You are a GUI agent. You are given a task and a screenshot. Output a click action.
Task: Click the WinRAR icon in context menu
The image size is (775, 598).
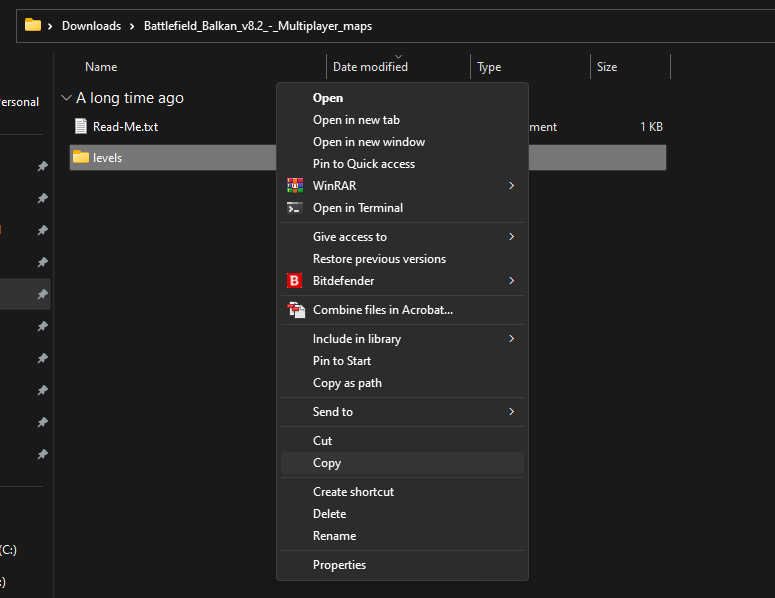coord(295,186)
